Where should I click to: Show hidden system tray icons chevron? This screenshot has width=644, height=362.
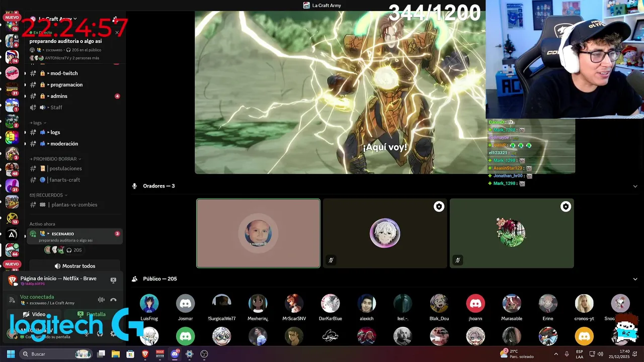[556, 354]
